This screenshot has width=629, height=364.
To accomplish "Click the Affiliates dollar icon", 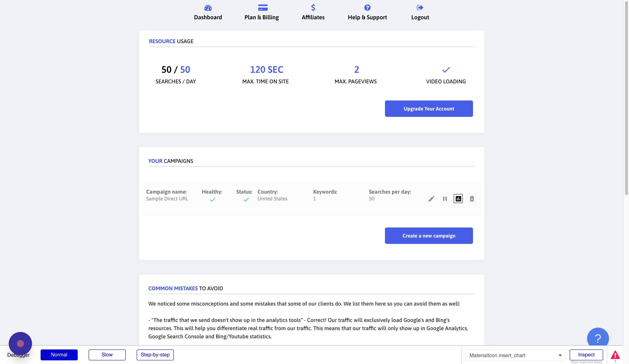I will coord(313,7).
